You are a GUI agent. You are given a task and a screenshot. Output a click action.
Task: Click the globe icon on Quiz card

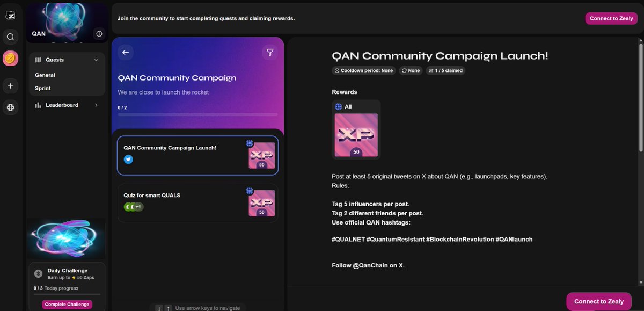[250, 191]
